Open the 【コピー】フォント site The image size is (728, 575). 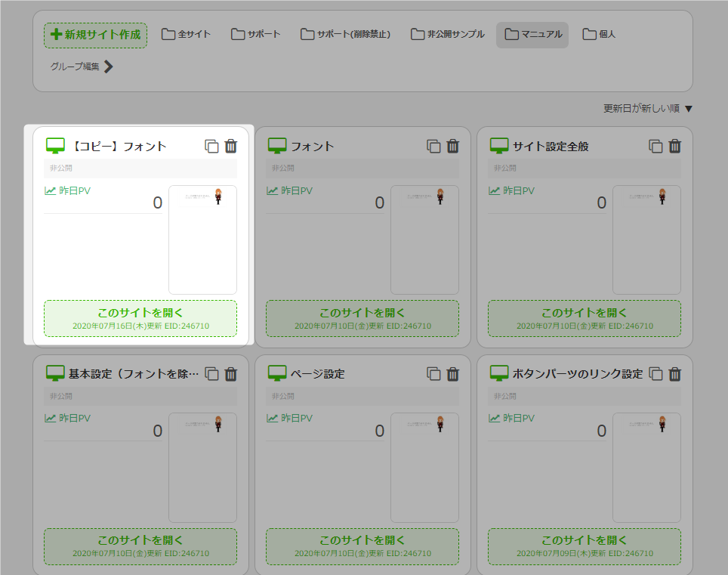click(140, 319)
